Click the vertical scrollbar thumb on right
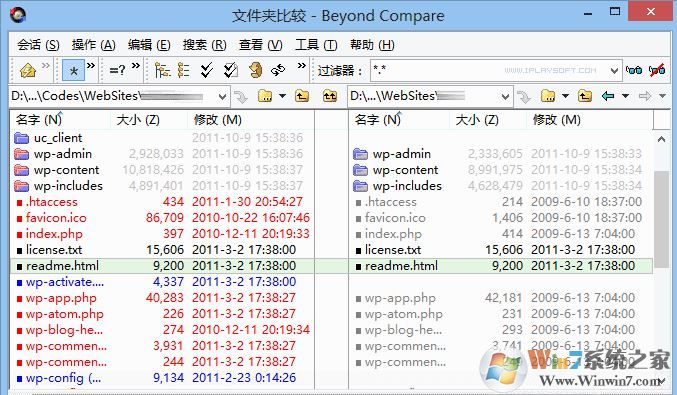Viewport: 677px width, 395px height. pyautogui.click(x=661, y=219)
